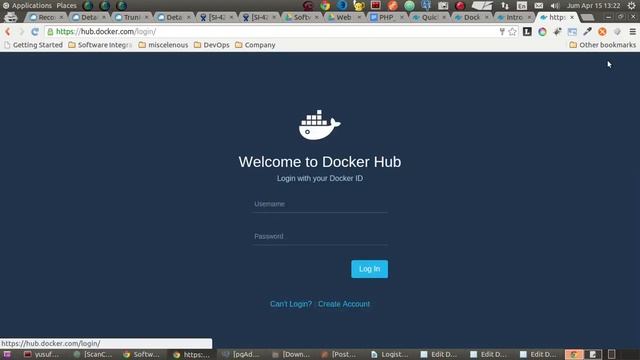640x360 pixels.
Task: Switch to the [ScanC taskbar window
Action: tap(92, 354)
